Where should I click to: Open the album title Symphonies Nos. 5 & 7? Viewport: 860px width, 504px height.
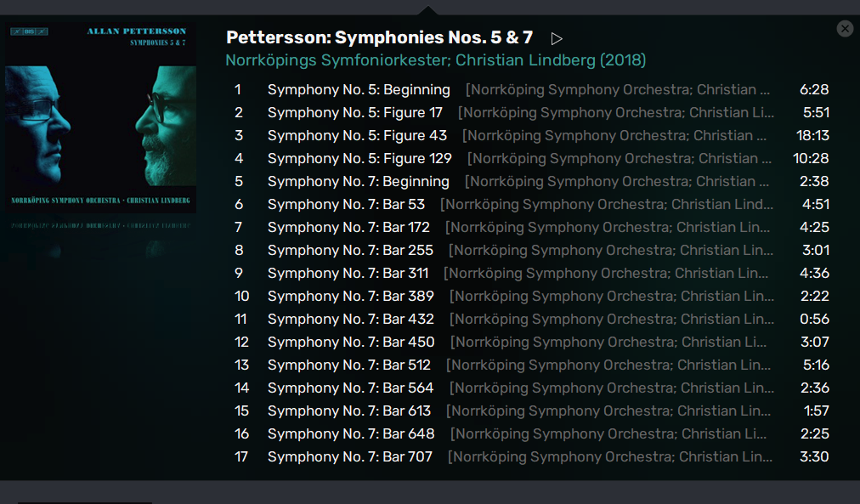(x=379, y=38)
